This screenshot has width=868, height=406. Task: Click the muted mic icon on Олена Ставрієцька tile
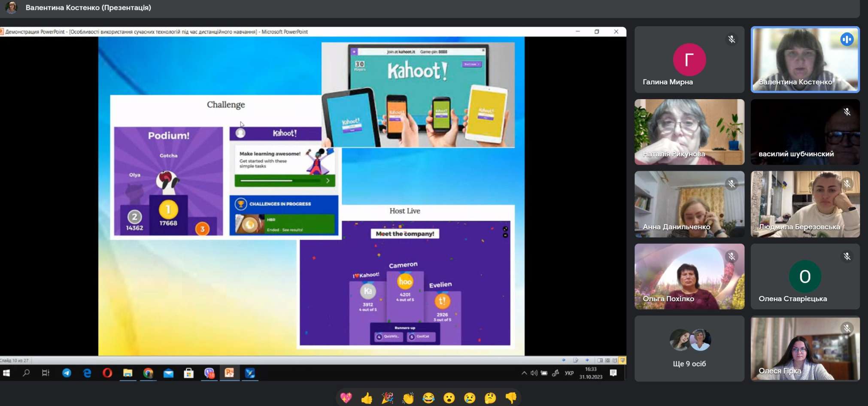(847, 257)
